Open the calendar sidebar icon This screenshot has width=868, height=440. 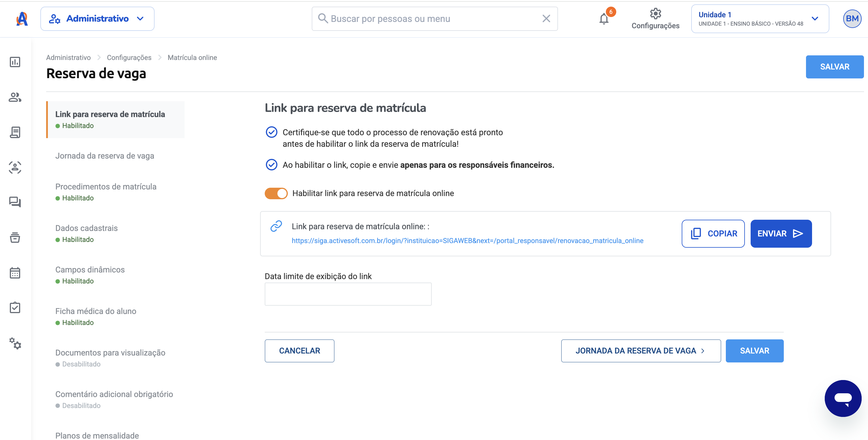[x=15, y=272]
